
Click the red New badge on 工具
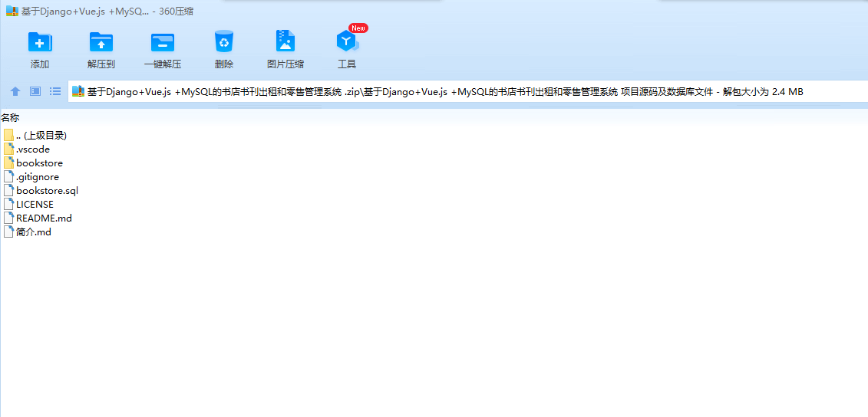tap(358, 28)
